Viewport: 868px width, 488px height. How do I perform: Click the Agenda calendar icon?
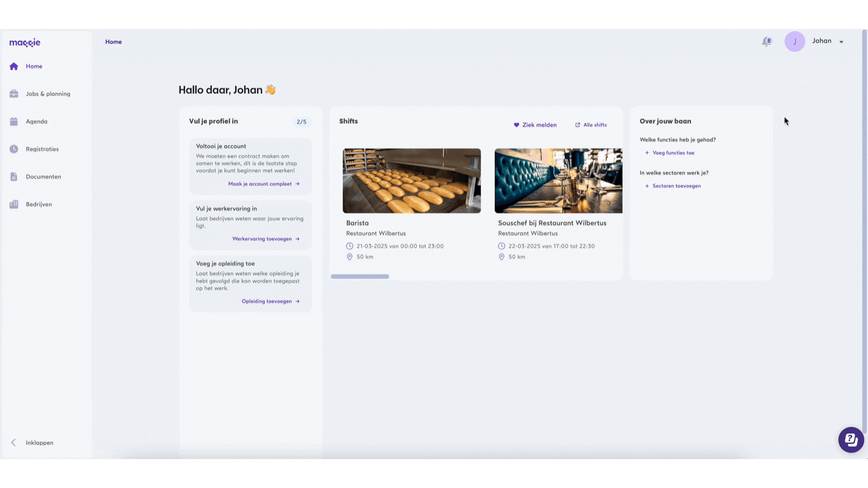14,122
